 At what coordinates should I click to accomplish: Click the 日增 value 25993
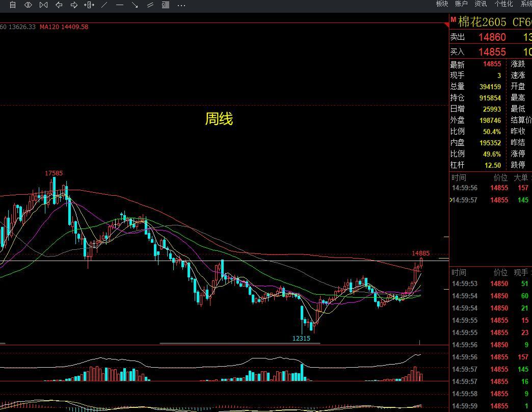pyautogui.click(x=492, y=109)
